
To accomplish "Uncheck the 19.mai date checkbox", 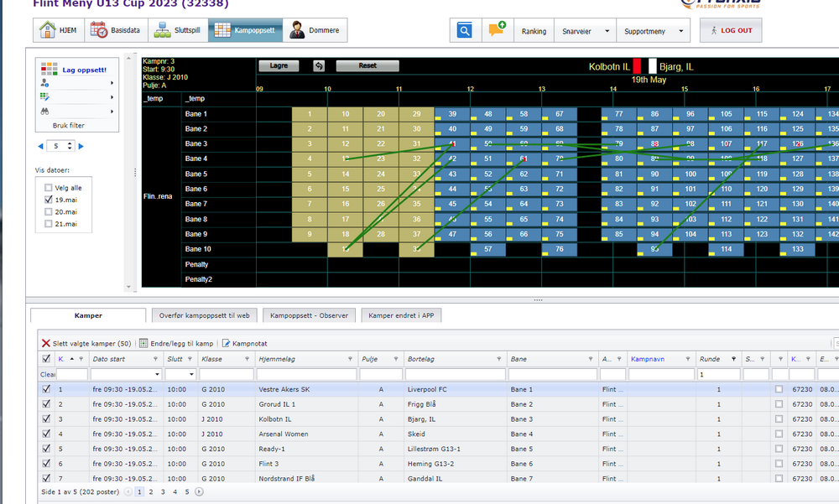I will (x=48, y=200).
